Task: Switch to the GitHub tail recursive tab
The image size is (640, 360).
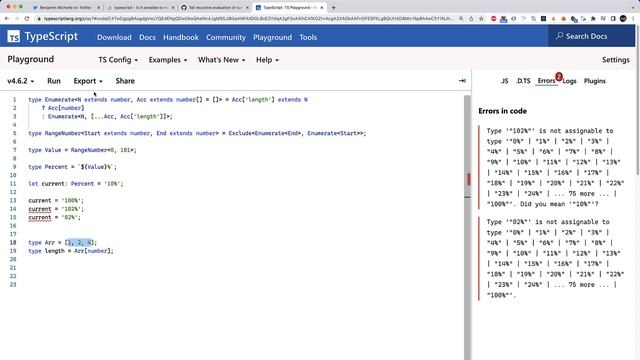Action: 215,7
